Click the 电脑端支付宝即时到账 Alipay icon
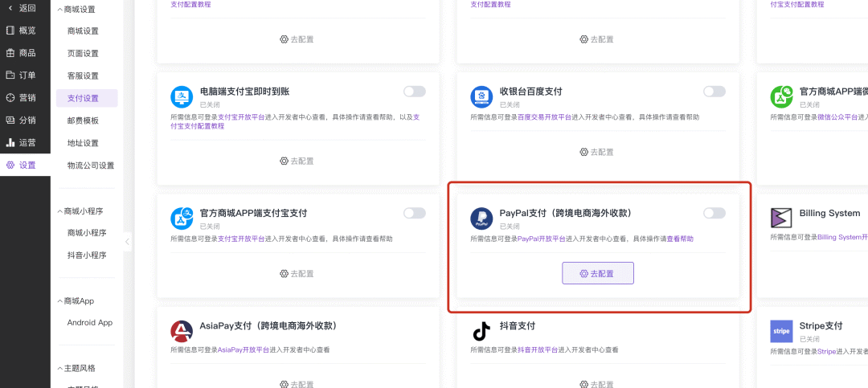Image resolution: width=868 pixels, height=388 pixels. tap(182, 97)
